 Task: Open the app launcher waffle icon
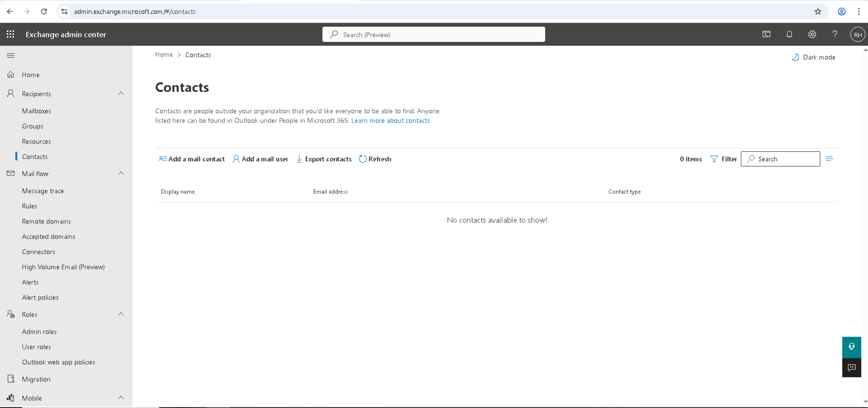(10, 34)
